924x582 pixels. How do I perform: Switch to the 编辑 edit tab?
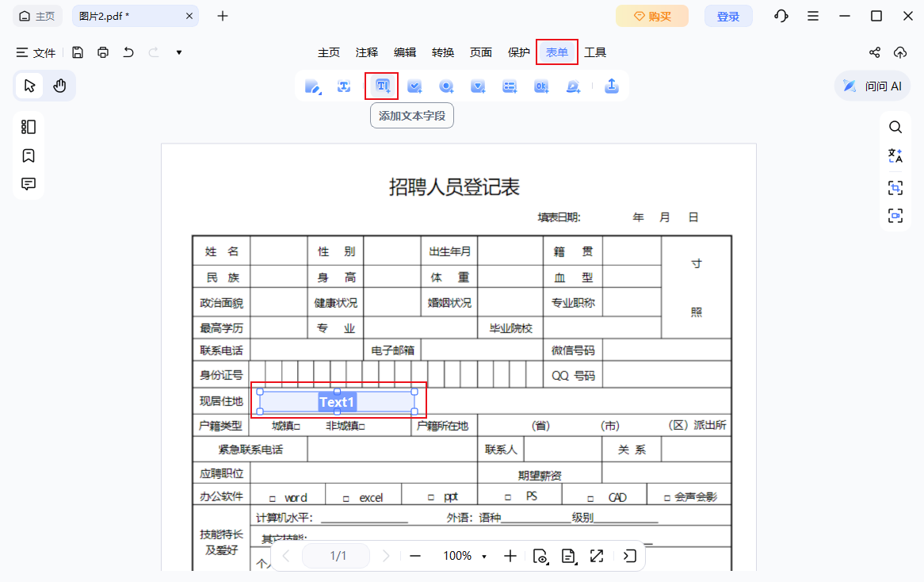(405, 52)
